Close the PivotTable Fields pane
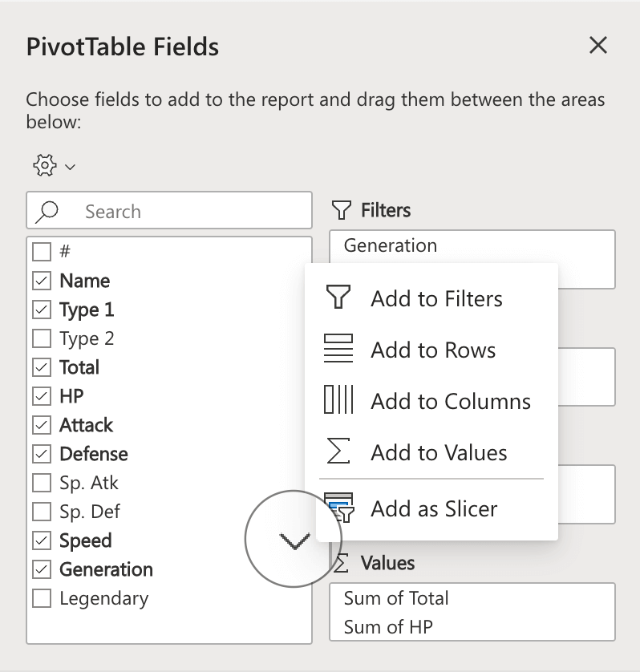This screenshot has height=672, width=640. click(x=598, y=46)
